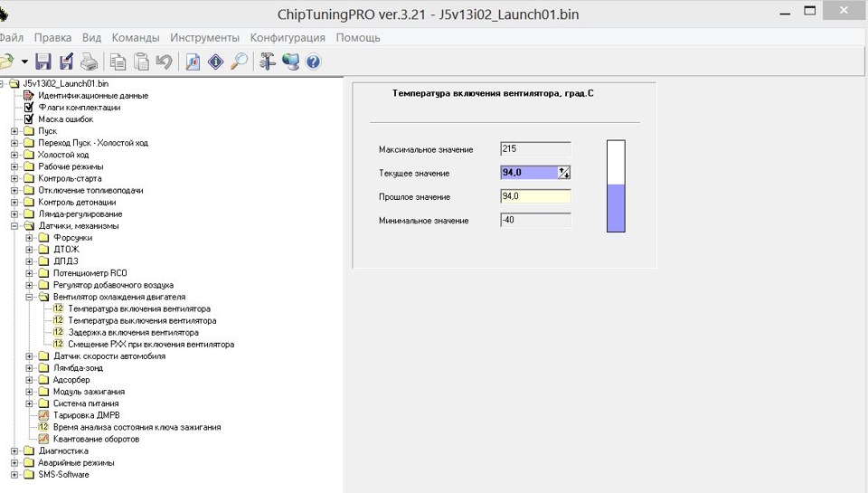The width and height of the screenshot is (868, 493).
Task: Open the Файл menu
Action: pos(11,38)
